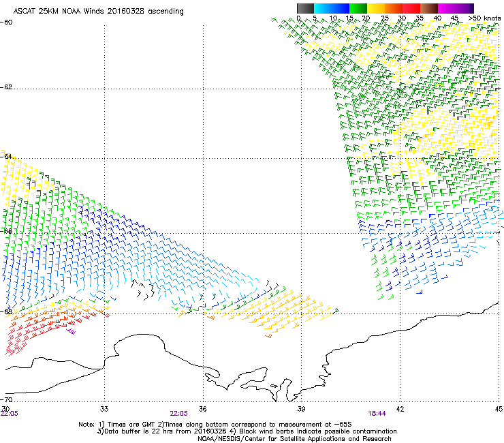
Task: Click the chart title 'ASCAT 25KM NOAA Winds 20160328 ascending'
Action: [98, 12]
